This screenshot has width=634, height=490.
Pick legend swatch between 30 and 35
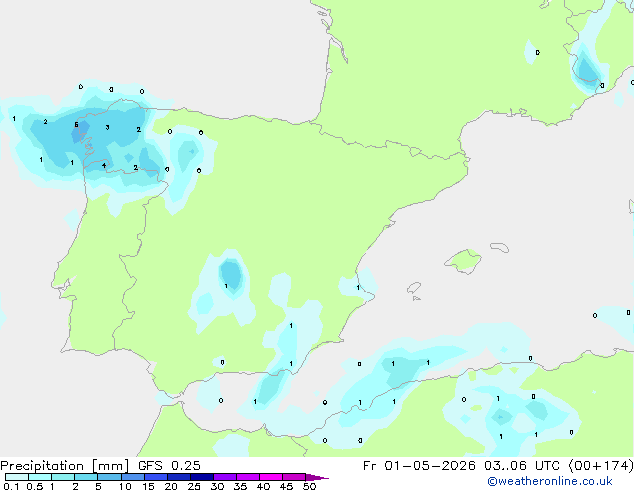225,477
